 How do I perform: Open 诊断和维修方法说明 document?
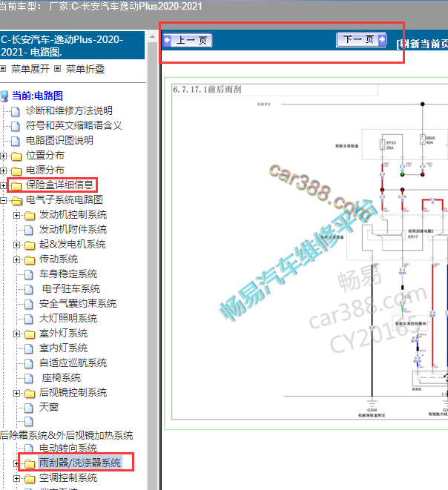pos(69,110)
